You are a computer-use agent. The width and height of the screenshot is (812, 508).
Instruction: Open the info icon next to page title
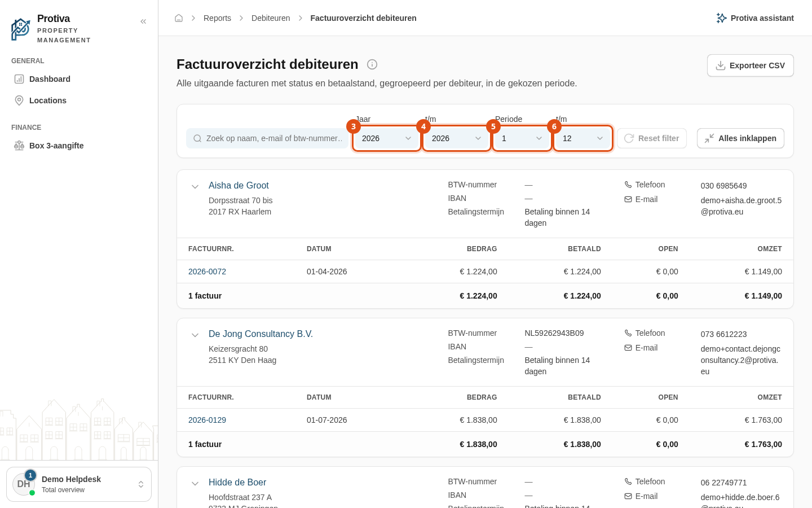(372, 64)
